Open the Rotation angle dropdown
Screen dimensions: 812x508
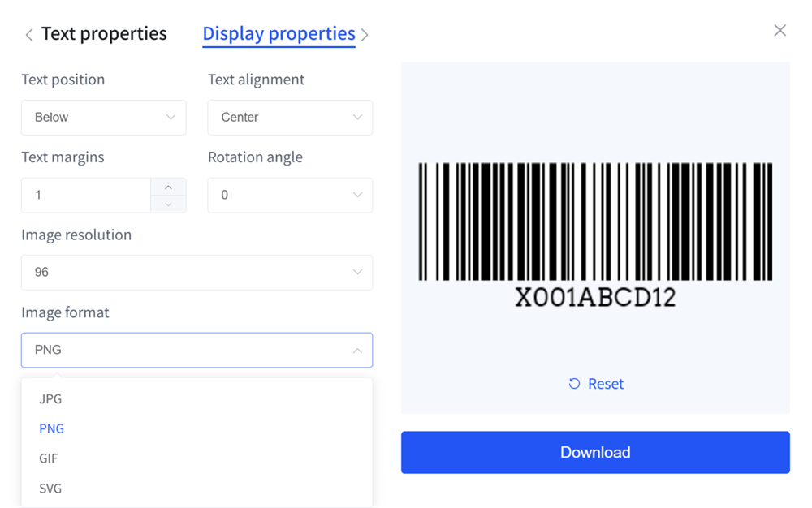[290, 196]
